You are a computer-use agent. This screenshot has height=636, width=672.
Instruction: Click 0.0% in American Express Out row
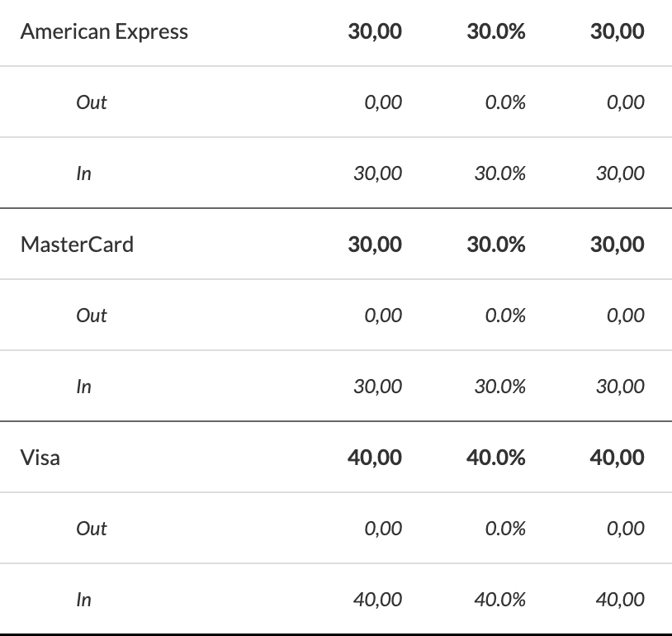click(x=505, y=102)
